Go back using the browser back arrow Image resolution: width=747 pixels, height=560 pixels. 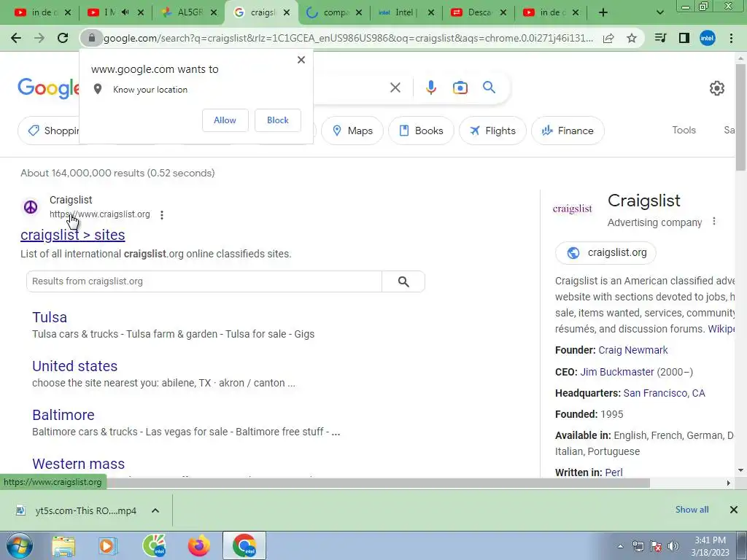click(x=16, y=38)
